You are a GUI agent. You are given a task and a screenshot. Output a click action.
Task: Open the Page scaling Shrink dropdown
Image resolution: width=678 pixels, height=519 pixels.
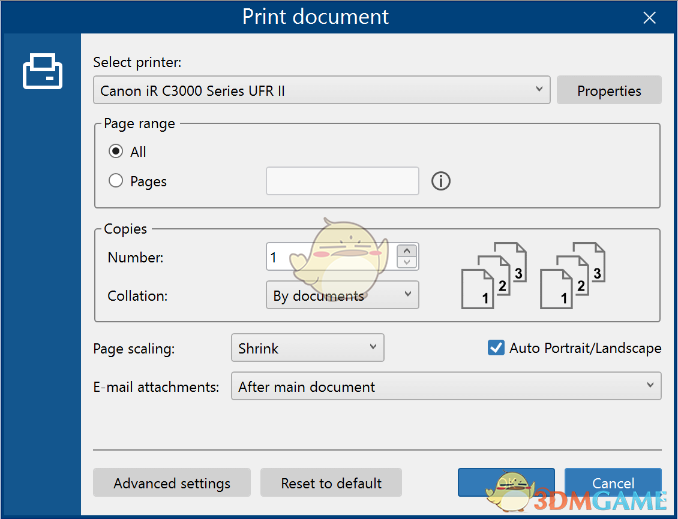click(x=307, y=348)
